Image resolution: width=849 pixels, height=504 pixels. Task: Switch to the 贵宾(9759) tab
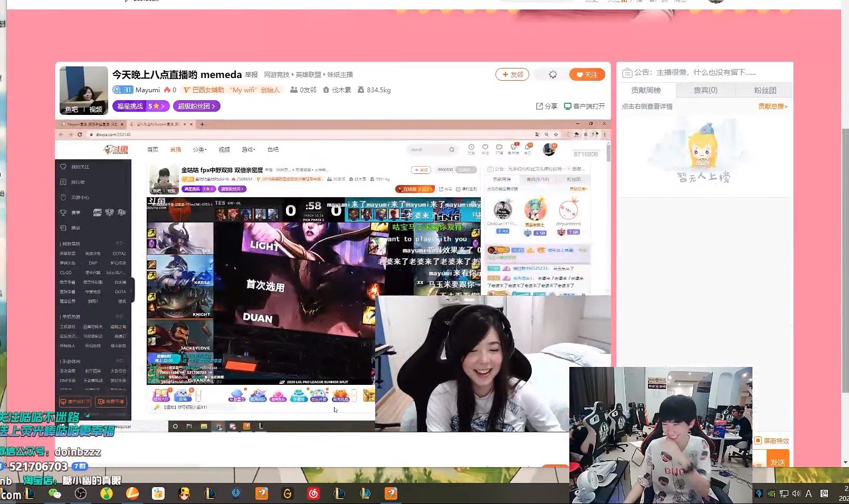[538, 179]
